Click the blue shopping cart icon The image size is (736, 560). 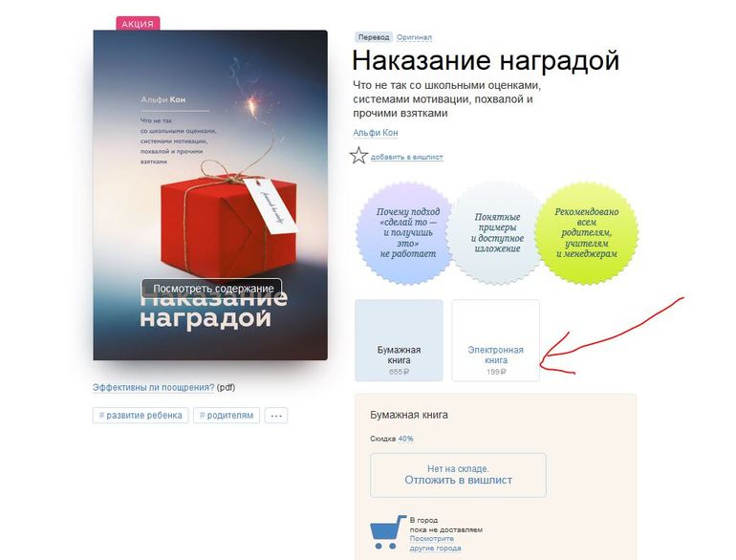click(387, 532)
